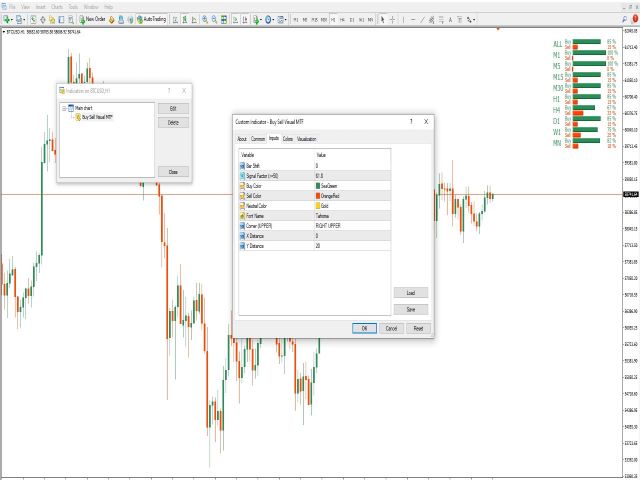The image size is (640, 480).
Task: Click the SeaGreen Buy Color swatch
Action: 318,185
